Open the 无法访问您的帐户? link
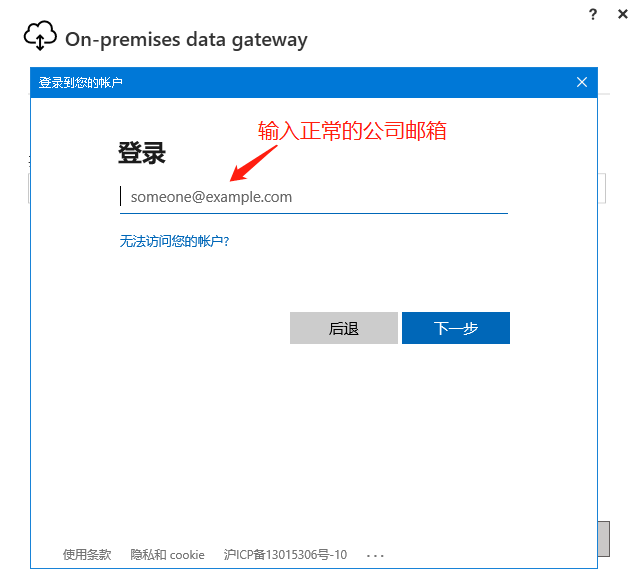The width and height of the screenshot is (633, 586). coord(174,241)
